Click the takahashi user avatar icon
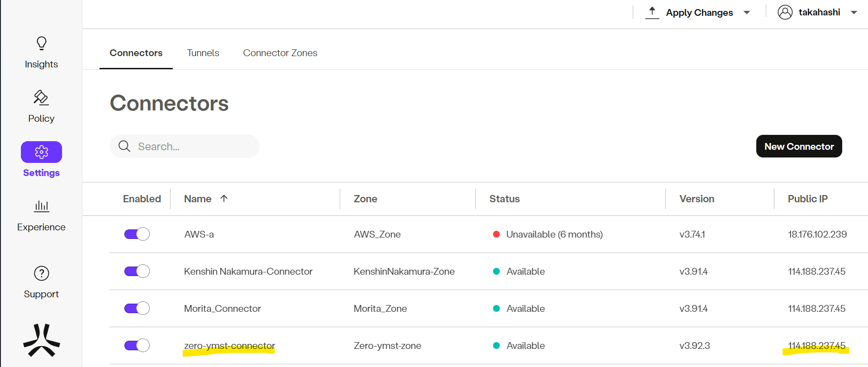Screen dimensions: 868x367 click(x=785, y=12)
